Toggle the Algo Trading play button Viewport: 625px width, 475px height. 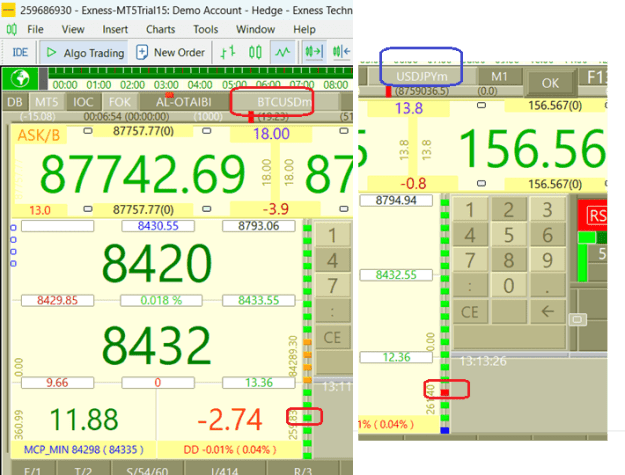(x=84, y=53)
